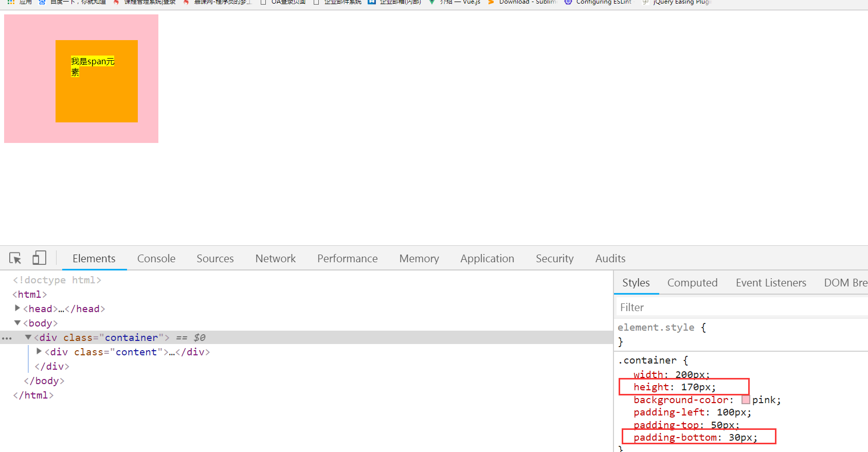Click the orange content box on the page
This screenshot has width=868, height=452.
97,81
